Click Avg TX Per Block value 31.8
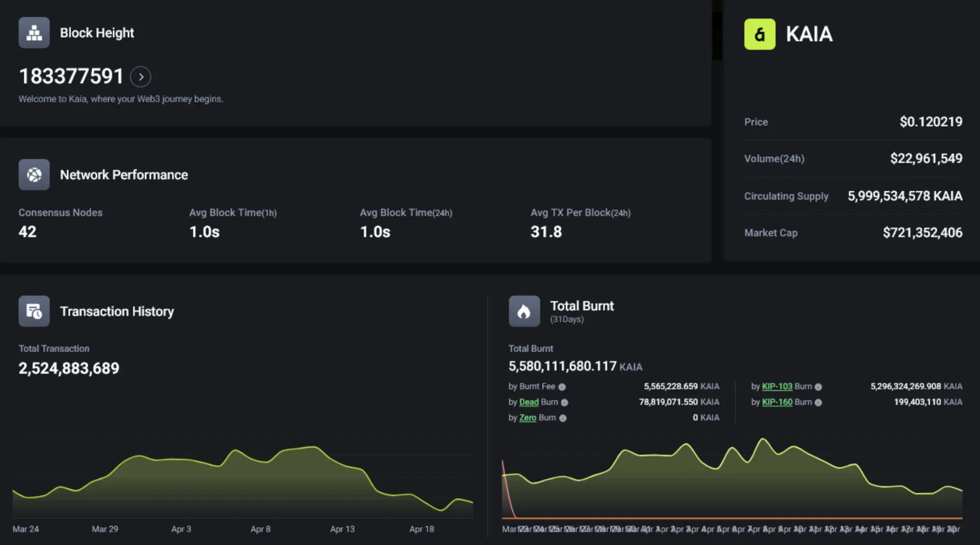Screen dimensions: 980x545 (x=546, y=232)
